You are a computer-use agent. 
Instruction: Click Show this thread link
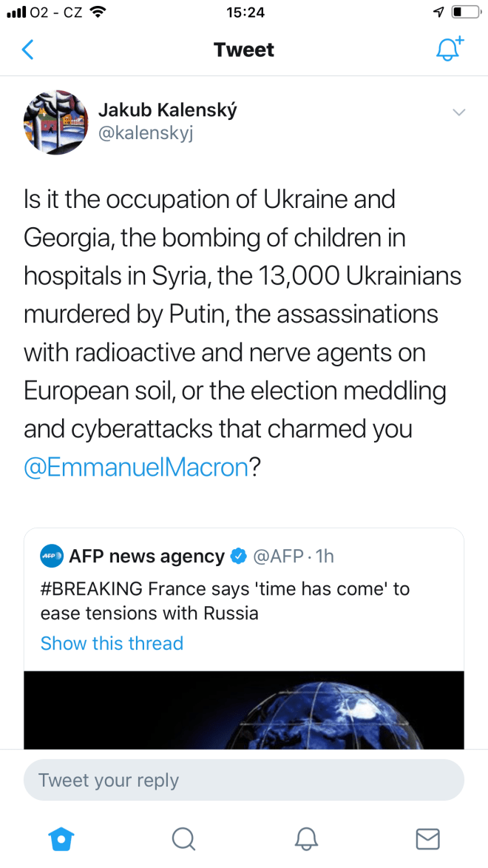point(112,643)
